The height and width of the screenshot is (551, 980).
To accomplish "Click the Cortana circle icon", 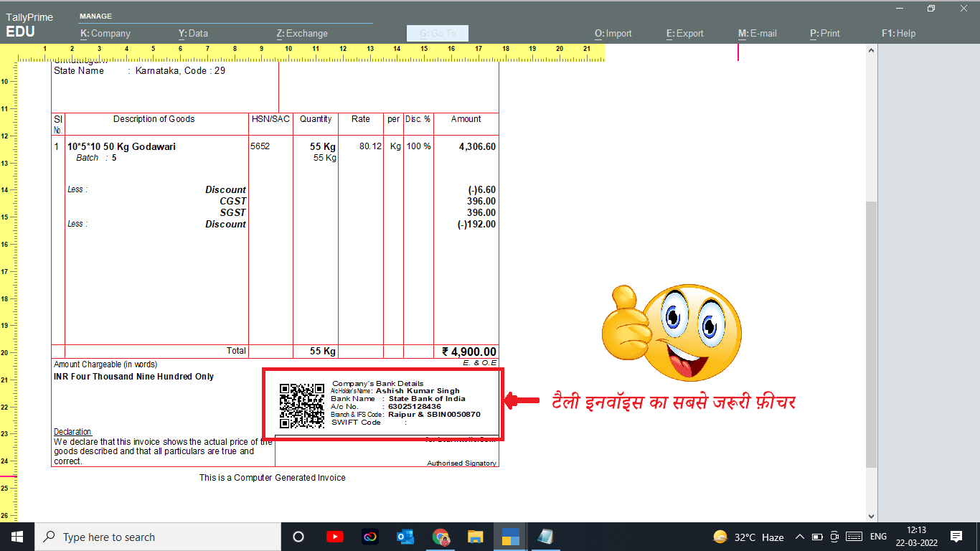I will click(x=298, y=536).
